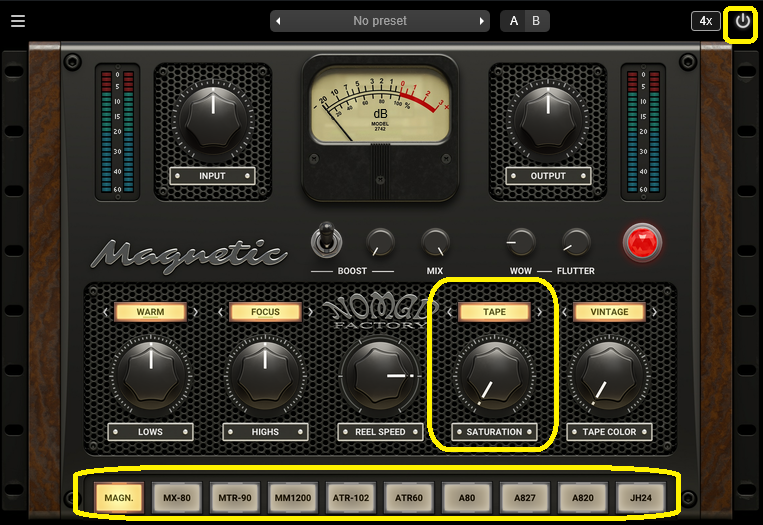
Task: Select previous highs mode left of FOCUS
Action: pyautogui.click(x=220, y=312)
